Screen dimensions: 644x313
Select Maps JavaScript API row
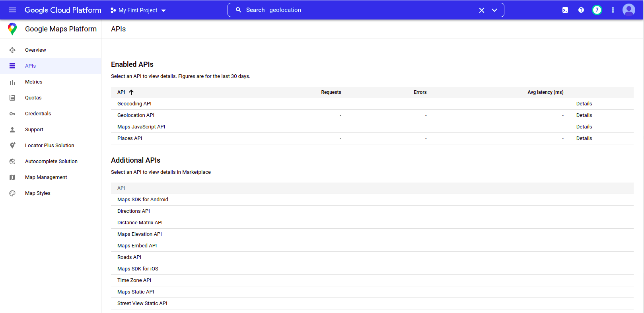[x=372, y=127]
